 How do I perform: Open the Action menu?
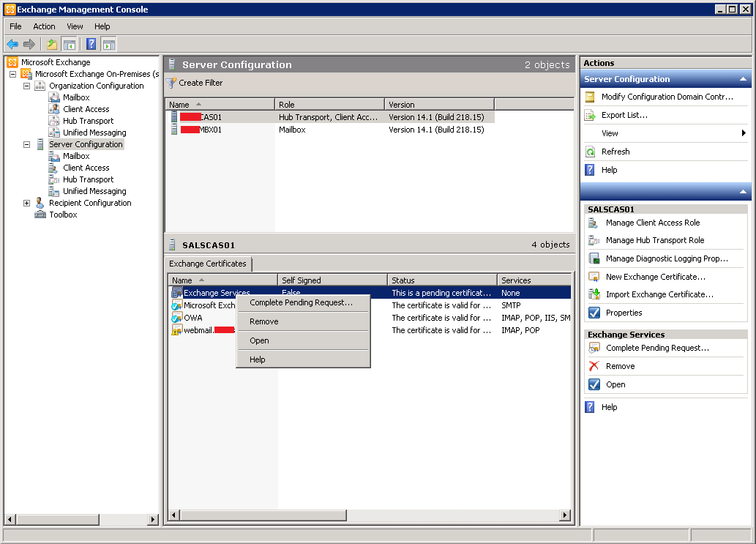pos(44,26)
